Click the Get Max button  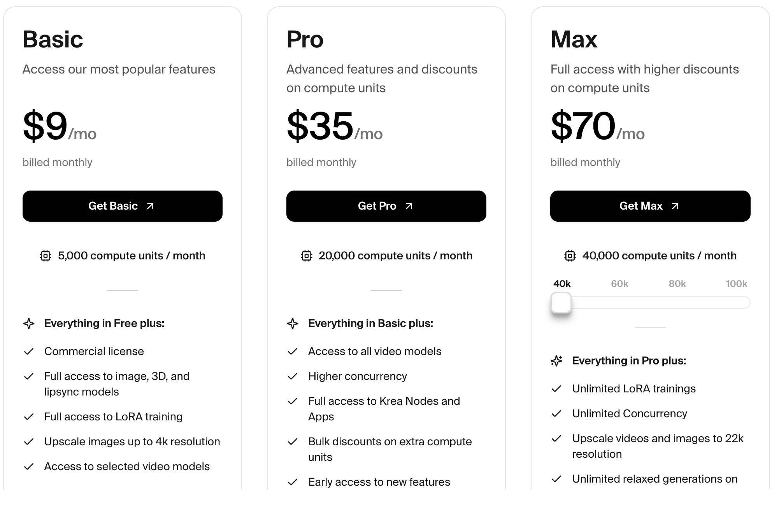tap(650, 206)
